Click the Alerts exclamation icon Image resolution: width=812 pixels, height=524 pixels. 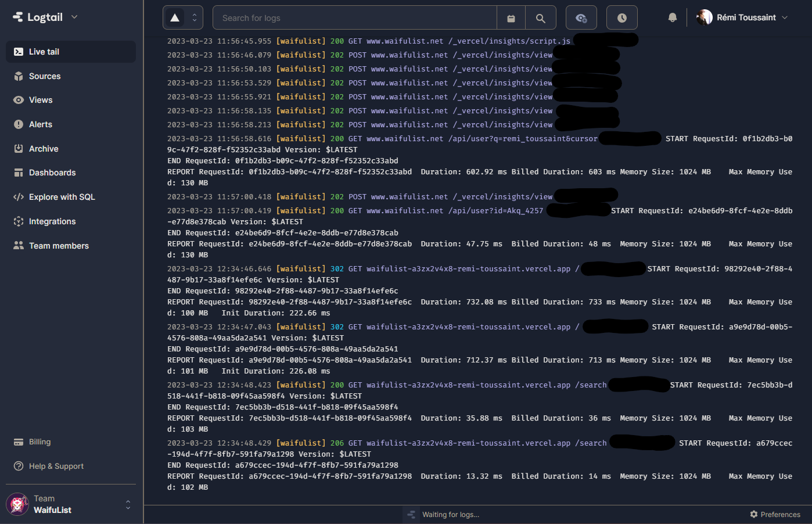click(x=19, y=124)
